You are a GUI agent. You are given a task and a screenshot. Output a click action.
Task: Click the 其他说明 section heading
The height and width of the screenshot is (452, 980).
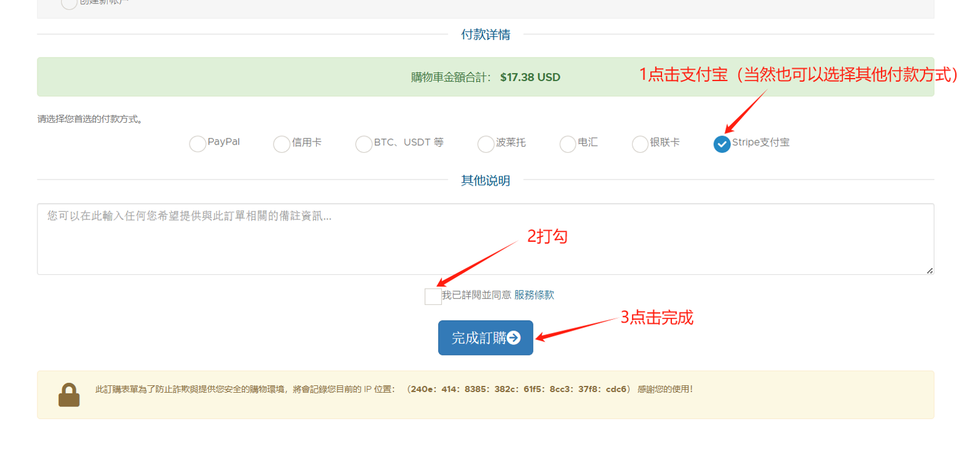point(486,181)
